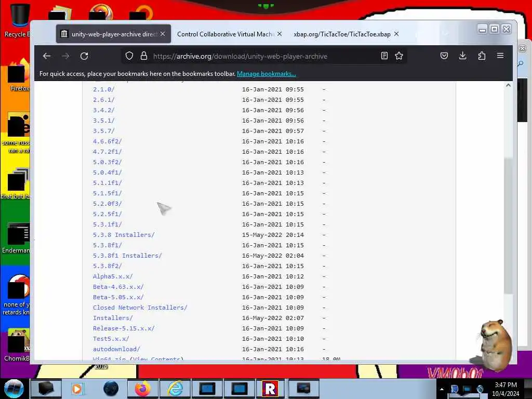Open the taskbar media player icon
This screenshot has width=532, height=399.
[x=78, y=389]
